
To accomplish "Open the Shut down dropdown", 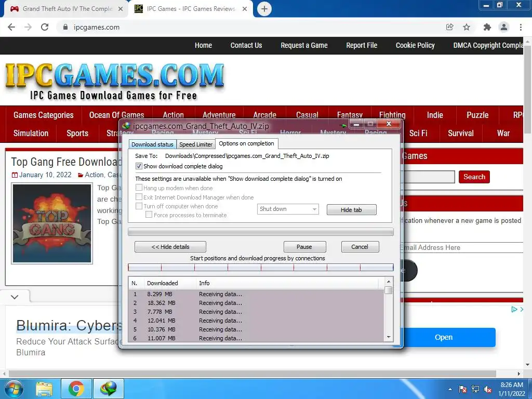I will pyautogui.click(x=288, y=209).
